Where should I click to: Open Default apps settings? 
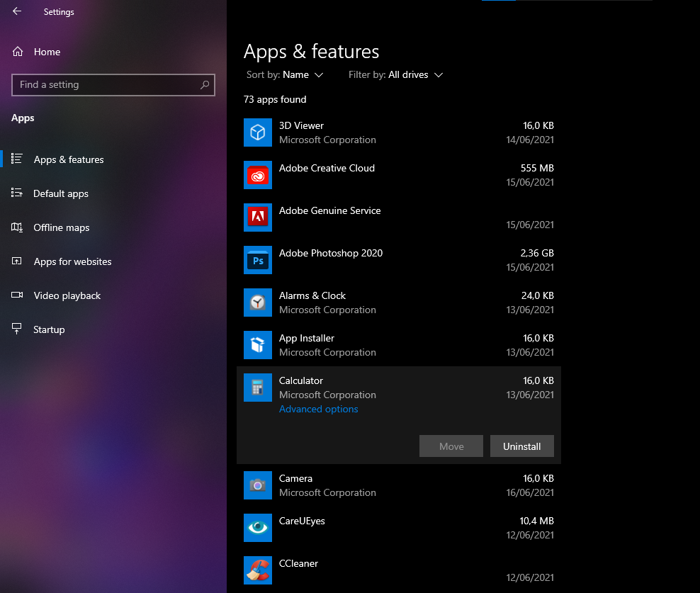coord(61,193)
